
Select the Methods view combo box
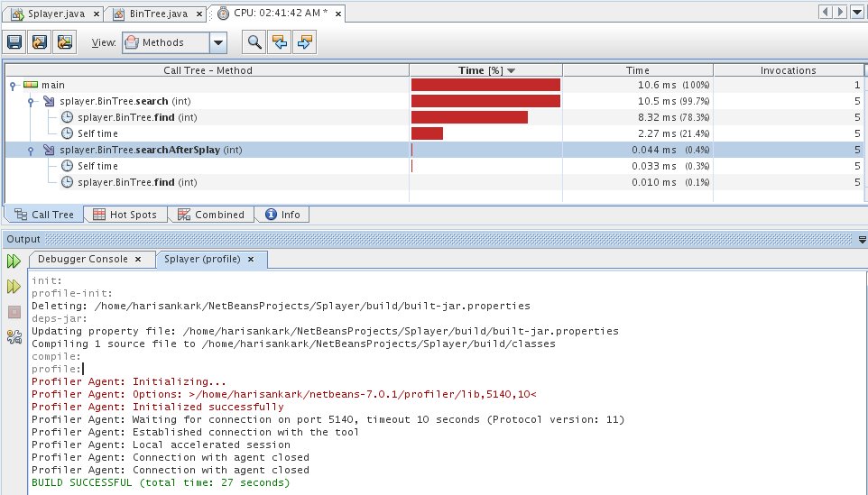[x=174, y=42]
